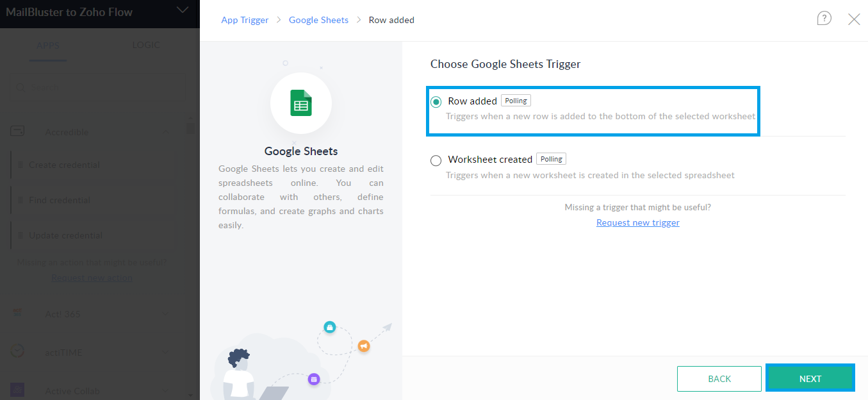
Task: Switch to the APPS tab
Action: tap(47, 44)
